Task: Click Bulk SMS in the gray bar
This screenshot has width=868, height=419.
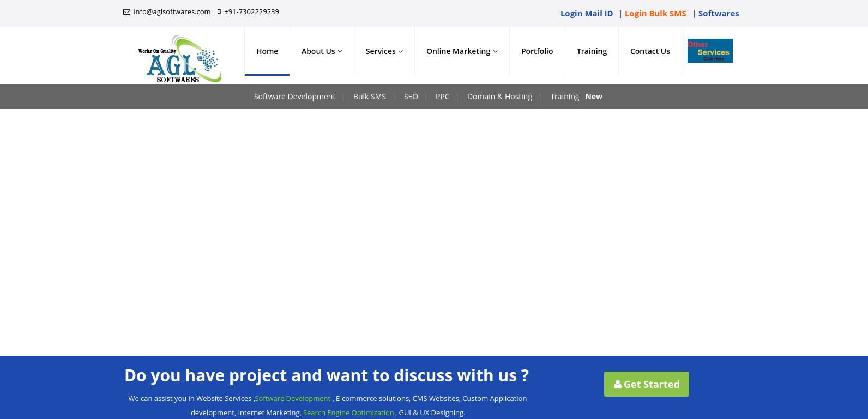Action: [x=369, y=97]
